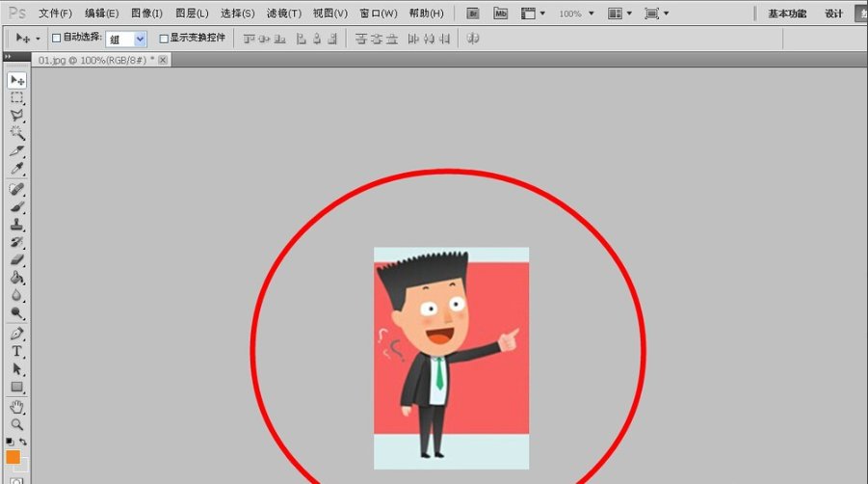This screenshot has height=484, width=868.
Task: Align left edges in options bar
Action: [302, 39]
